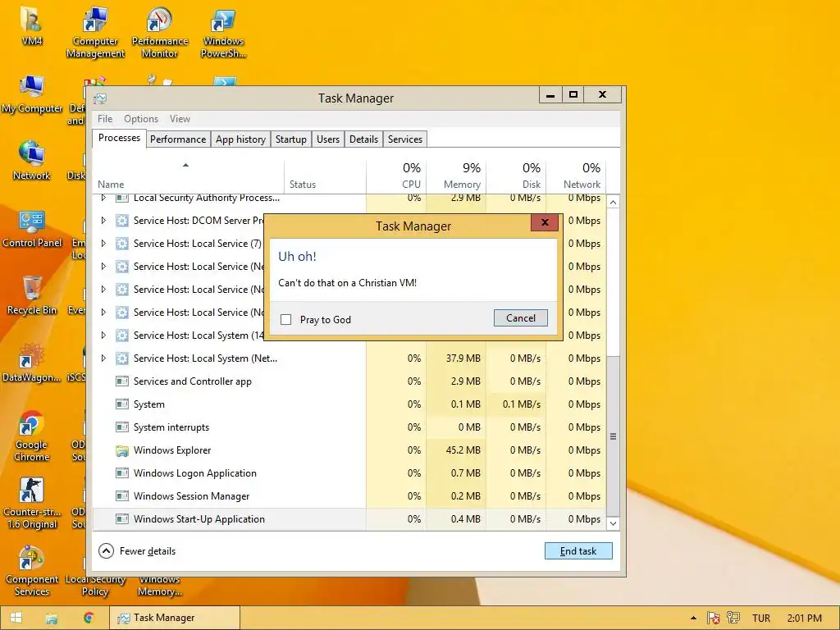Viewport: 840px width, 630px height.
Task: Click the TUR language indicator
Action: click(760, 618)
